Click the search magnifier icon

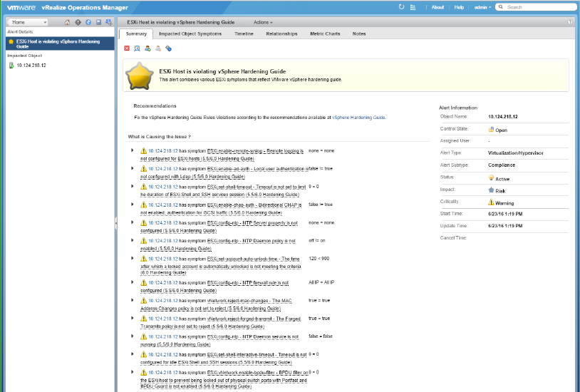501,7
